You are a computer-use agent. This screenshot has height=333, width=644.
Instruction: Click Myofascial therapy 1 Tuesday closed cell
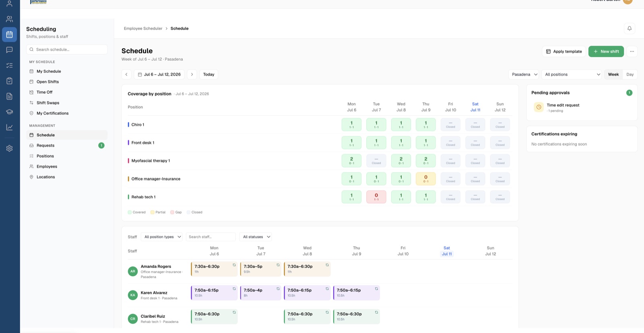pyautogui.click(x=376, y=161)
